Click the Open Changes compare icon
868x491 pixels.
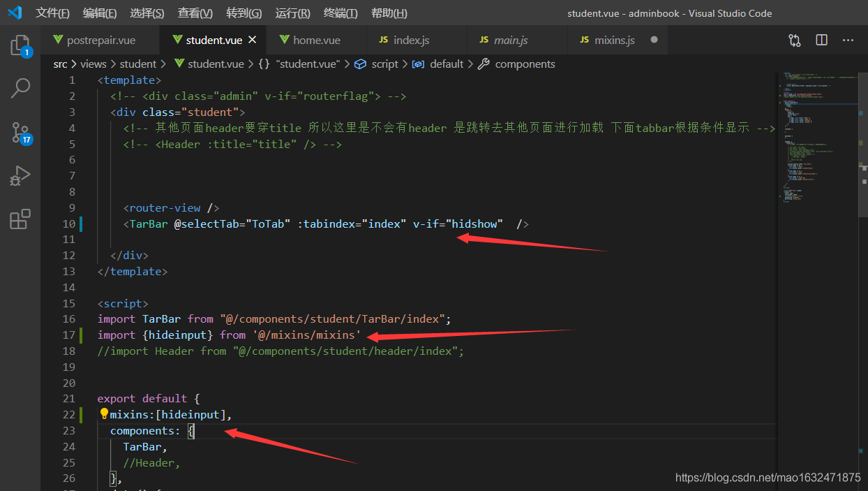[x=795, y=41]
